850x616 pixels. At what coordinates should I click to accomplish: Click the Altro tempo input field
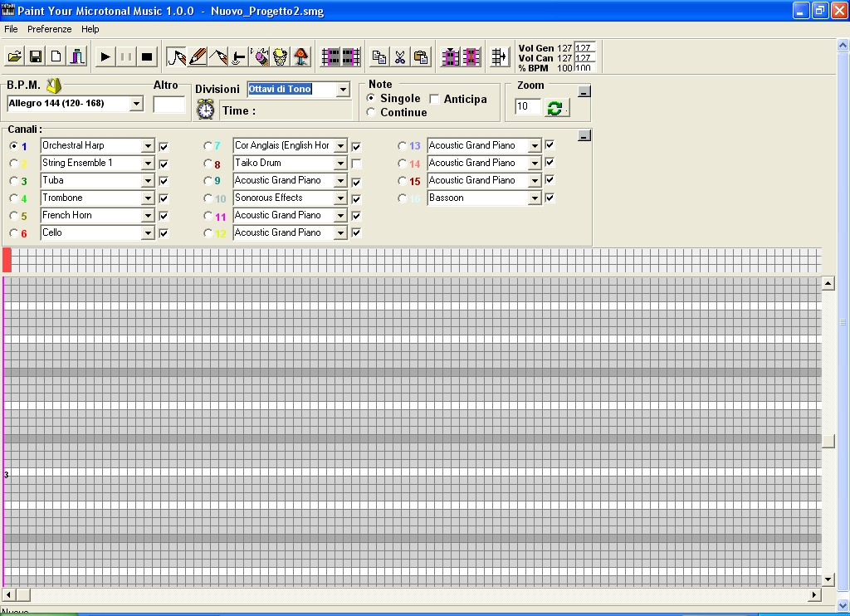tap(169, 104)
